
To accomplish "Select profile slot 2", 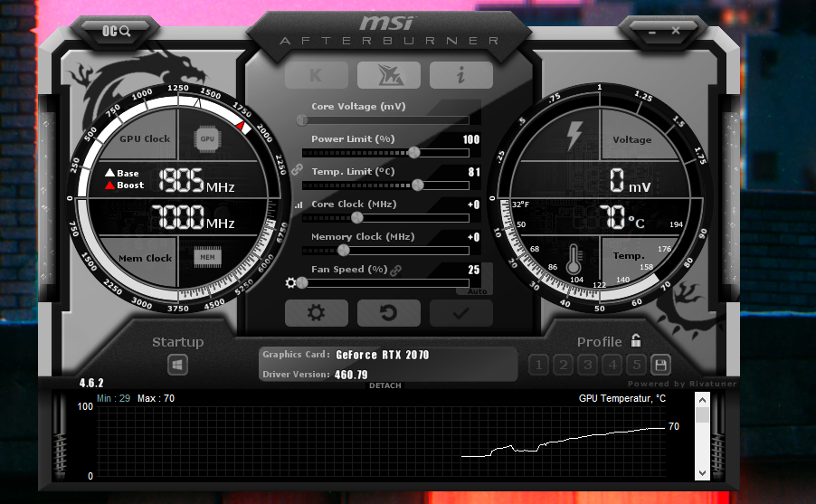I will click(563, 365).
